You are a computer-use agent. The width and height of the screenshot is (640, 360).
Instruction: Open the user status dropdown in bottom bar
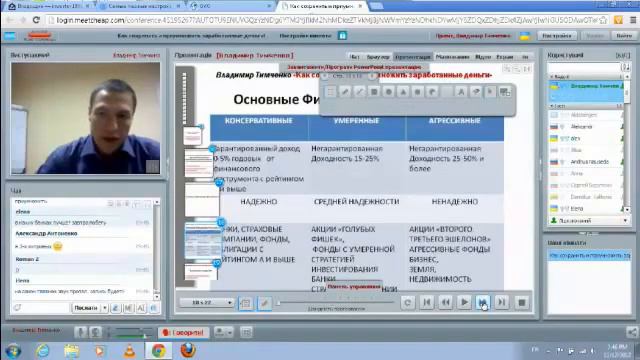[224, 333]
